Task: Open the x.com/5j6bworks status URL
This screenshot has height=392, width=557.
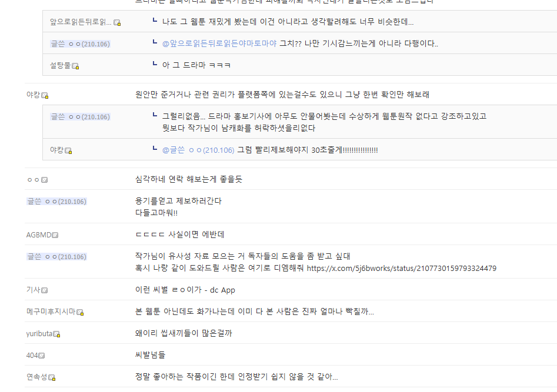Action: (401, 269)
